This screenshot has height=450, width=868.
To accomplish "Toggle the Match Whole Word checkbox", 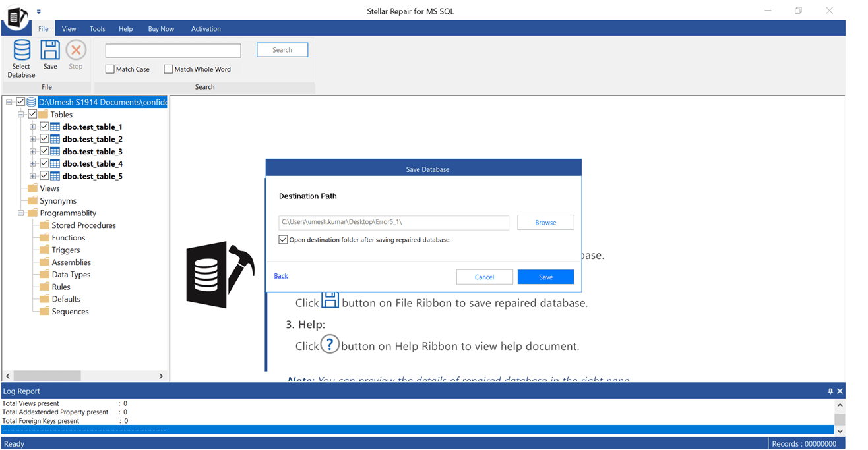I will coord(168,69).
